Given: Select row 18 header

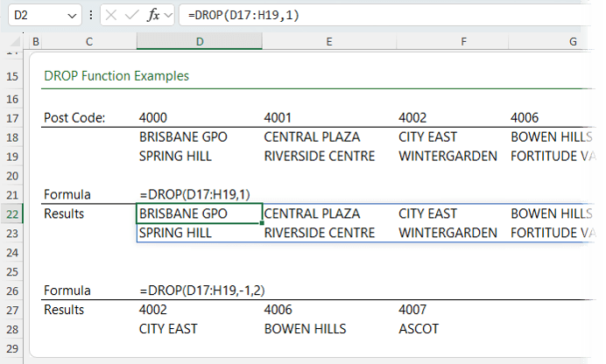Looking at the screenshot, I should (x=12, y=137).
